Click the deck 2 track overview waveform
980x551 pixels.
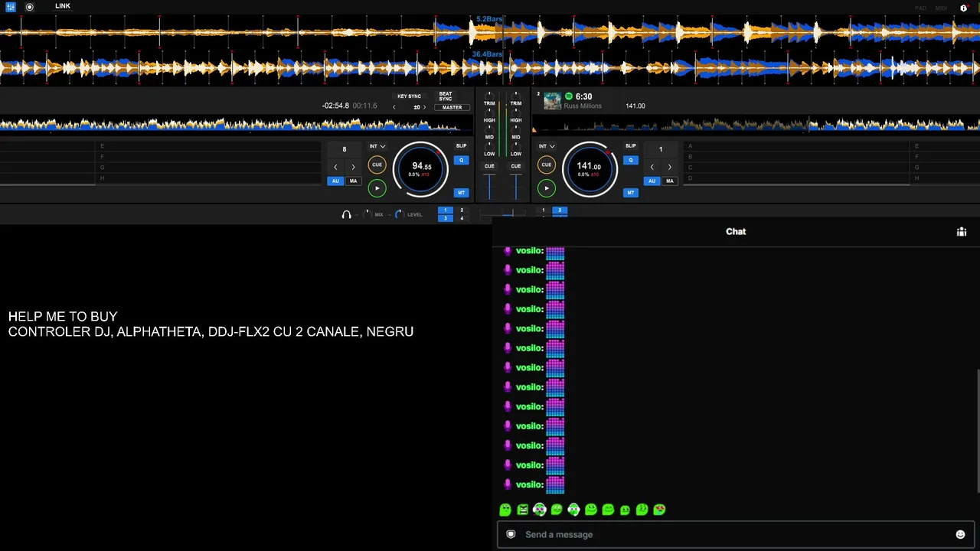click(x=756, y=124)
